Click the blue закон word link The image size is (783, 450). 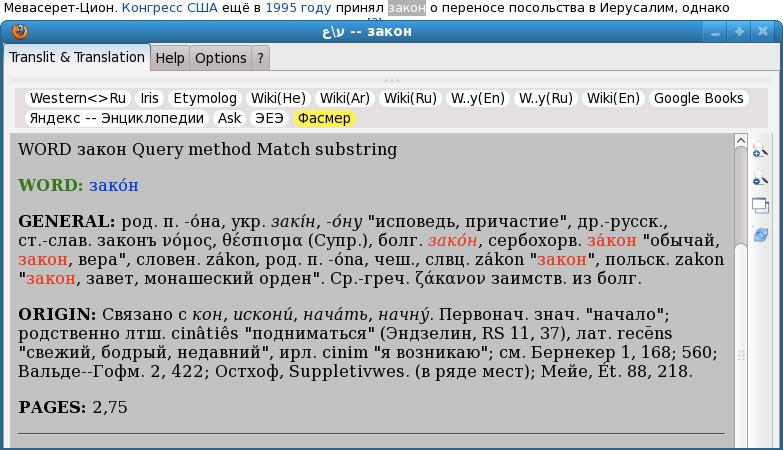(x=113, y=186)
